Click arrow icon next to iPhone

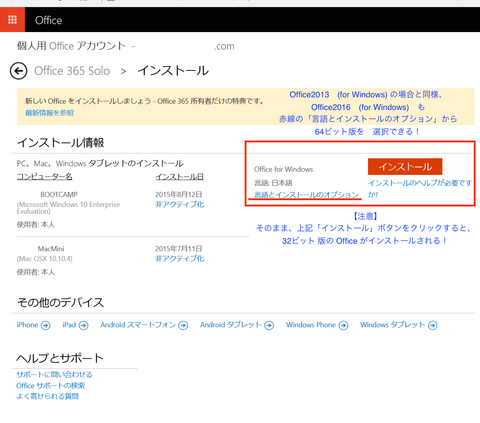click(x=45, y=325)
